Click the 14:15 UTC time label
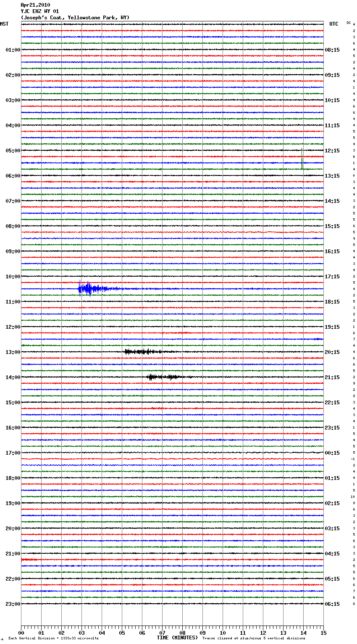This screenshot has width=357, height=644. click(332, 201)
